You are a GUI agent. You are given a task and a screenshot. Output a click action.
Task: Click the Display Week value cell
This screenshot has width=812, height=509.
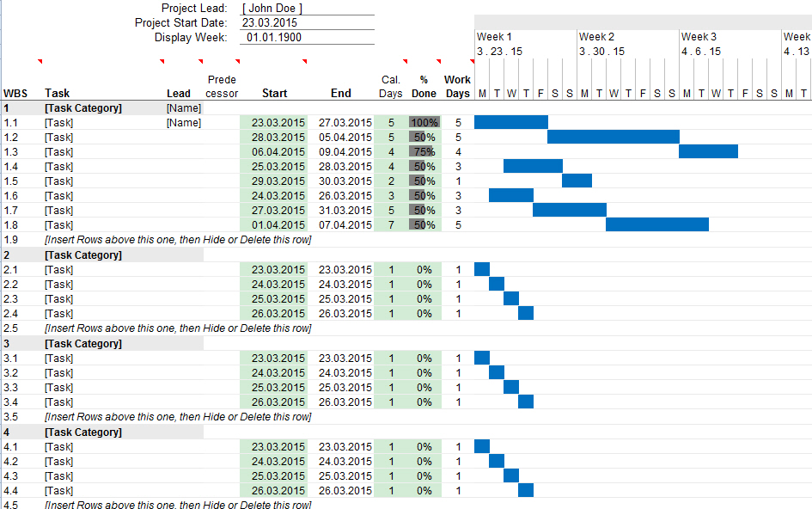pos(273,37)
